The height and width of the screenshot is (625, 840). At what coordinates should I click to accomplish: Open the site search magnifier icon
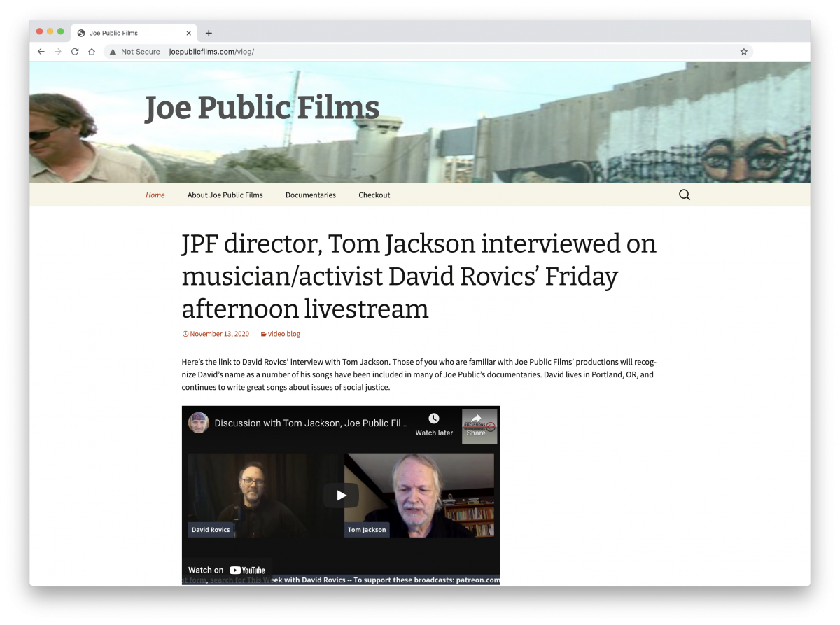point(685,195)
